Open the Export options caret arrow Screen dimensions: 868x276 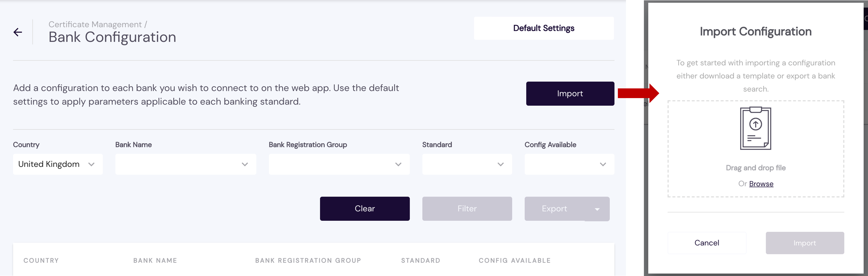[x=597, y=209]
